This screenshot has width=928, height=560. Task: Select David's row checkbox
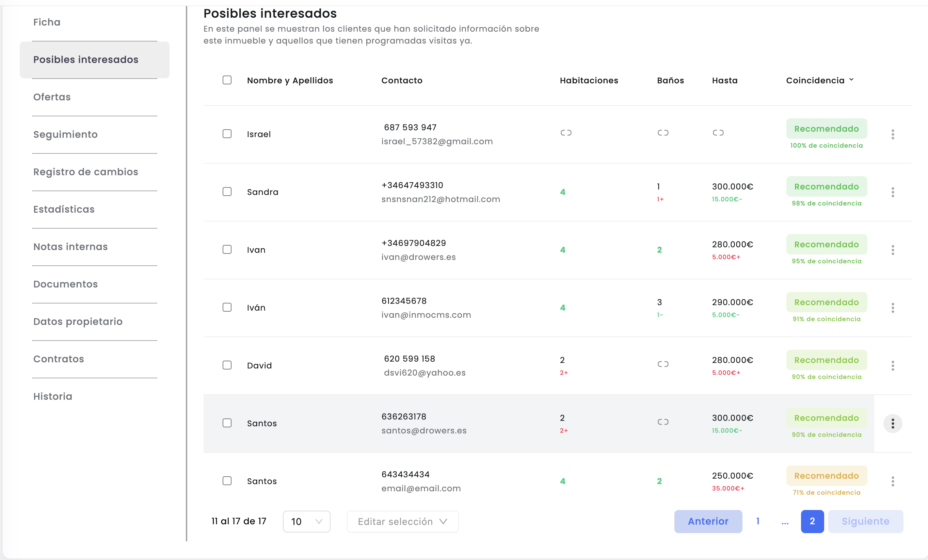pyautogui.click(x=227, y=365)
